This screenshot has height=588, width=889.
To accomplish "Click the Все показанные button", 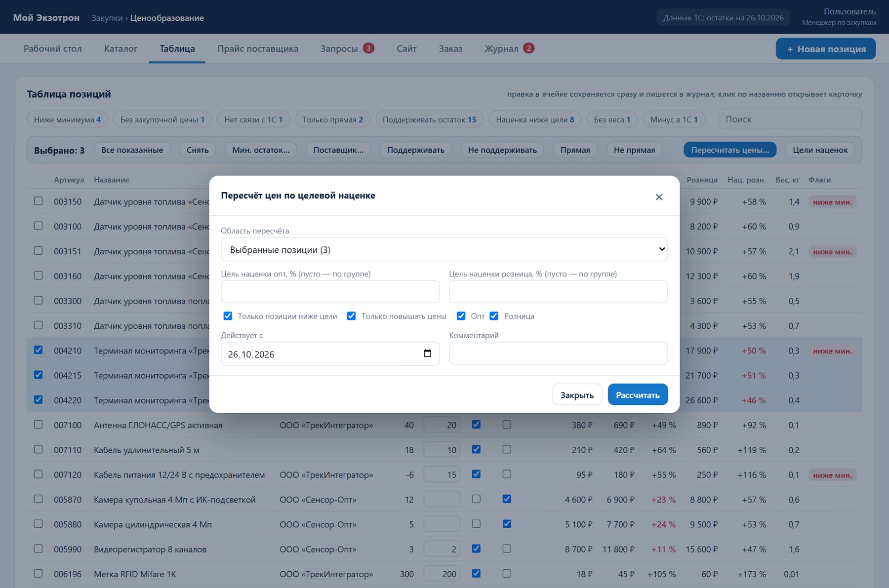I will click(132, 150).
